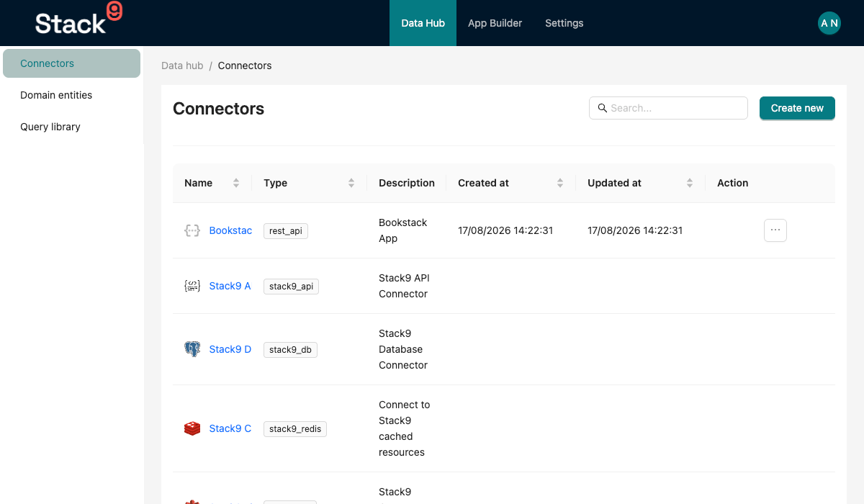Open the Bookstac connector link
Viewport: 864px width, 504px height.
point(230,230)
